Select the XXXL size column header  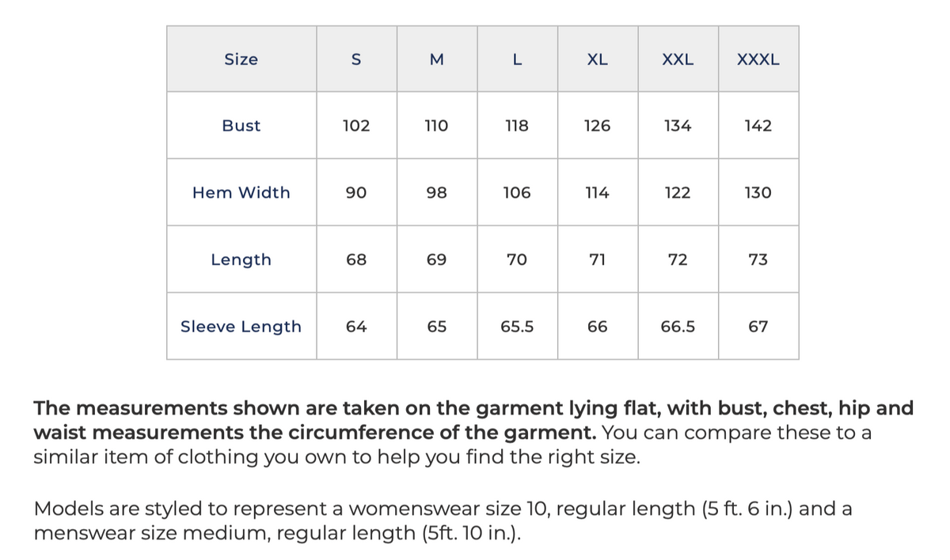[x=758, y=59]
